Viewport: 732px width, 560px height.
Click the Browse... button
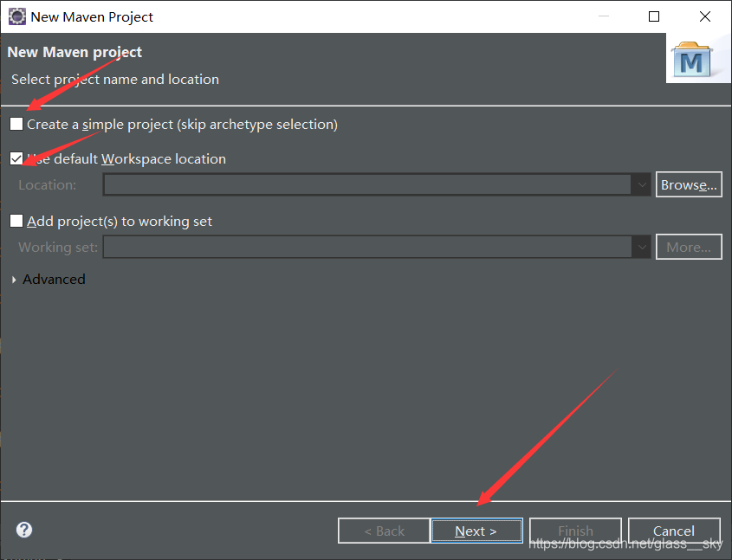(x=689, y=184)
